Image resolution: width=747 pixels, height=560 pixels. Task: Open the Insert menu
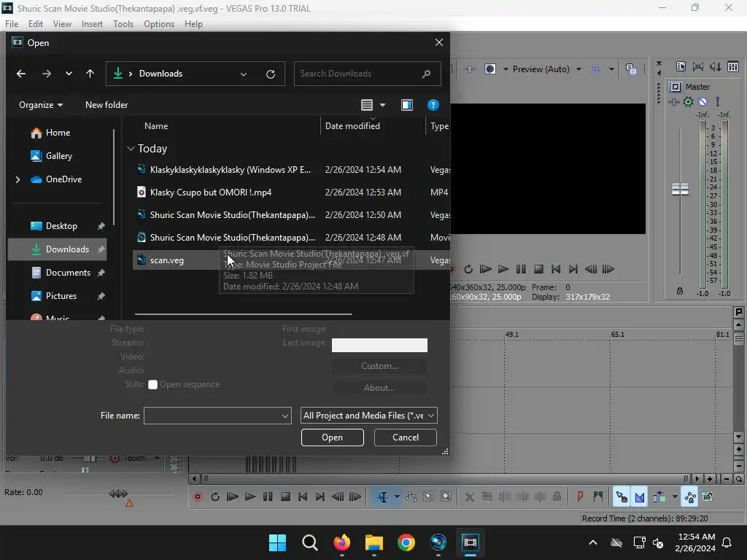point(92,24)
